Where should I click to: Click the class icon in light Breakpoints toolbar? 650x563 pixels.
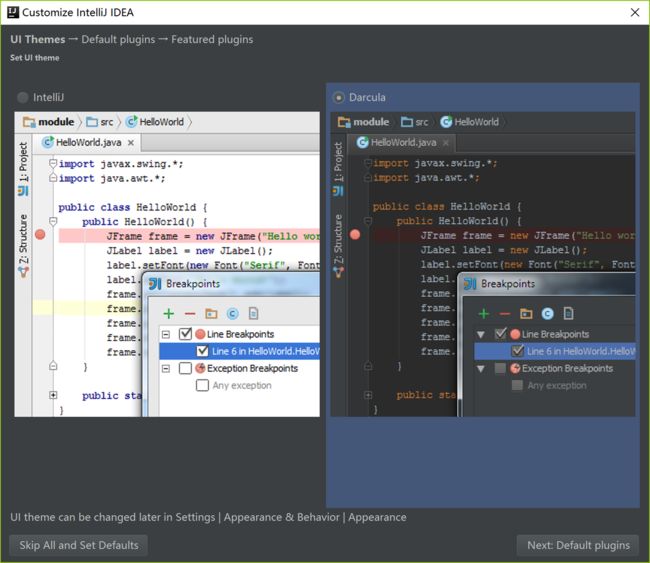click(x=233, y=314)
